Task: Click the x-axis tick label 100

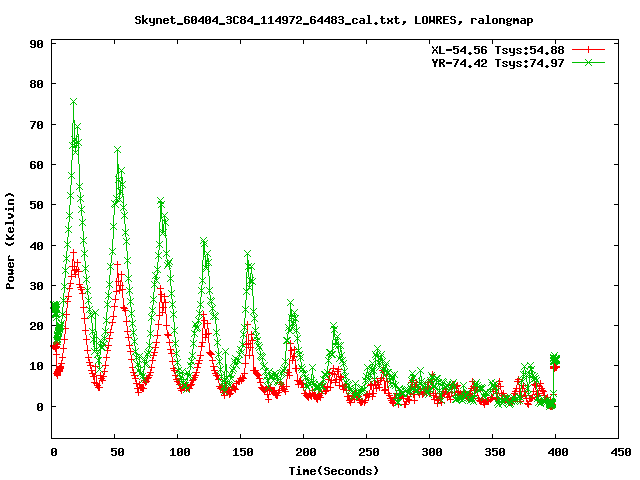Action: click(x=180, y=452)
